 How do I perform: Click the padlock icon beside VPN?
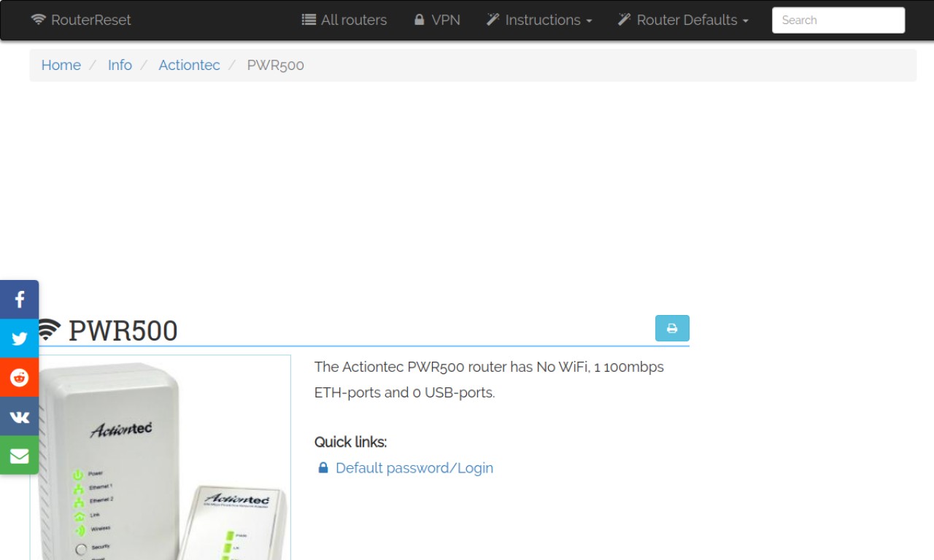tap(419, 20)
